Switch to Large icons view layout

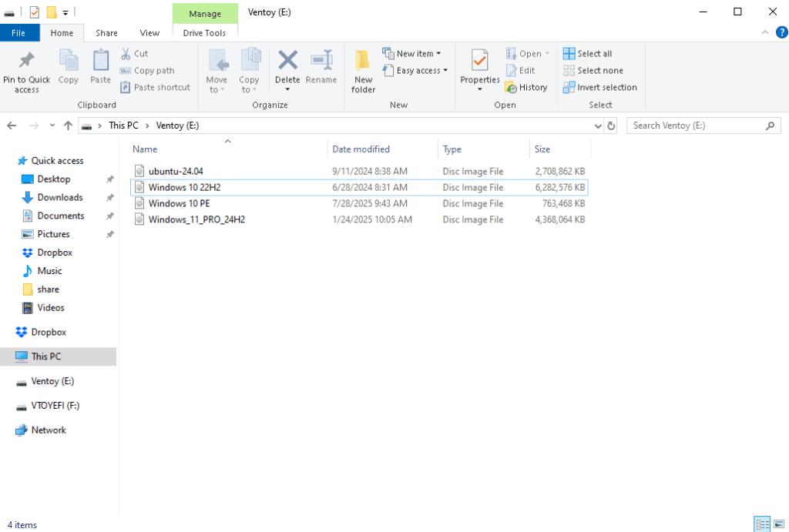click(779, 524)
